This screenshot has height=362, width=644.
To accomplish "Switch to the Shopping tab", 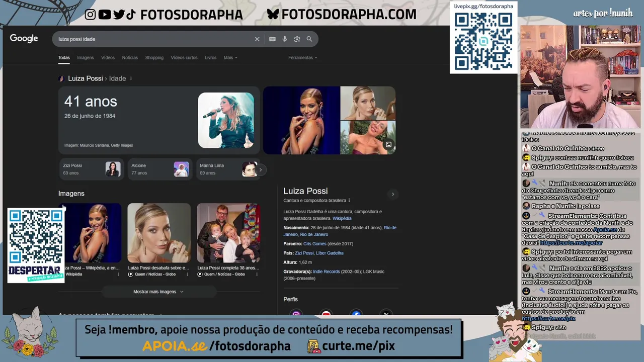I will [154, 58].
